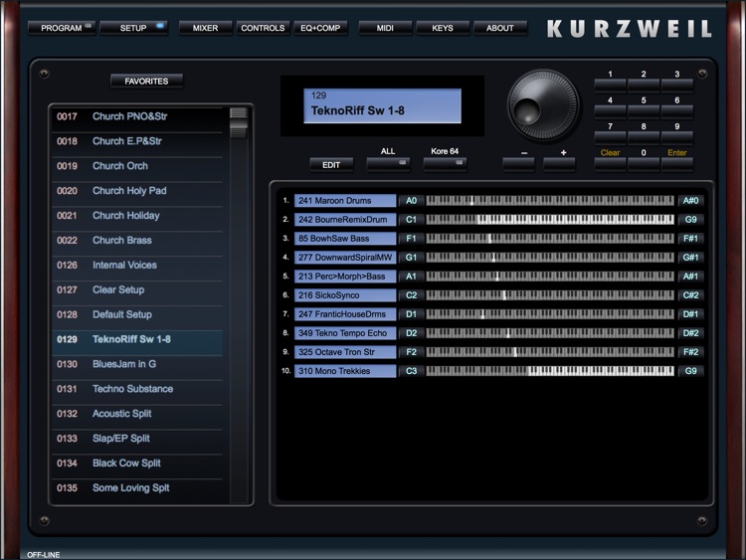Open zone 8 program 349 Tekno Tempo Echo

[x=345, y=333]
